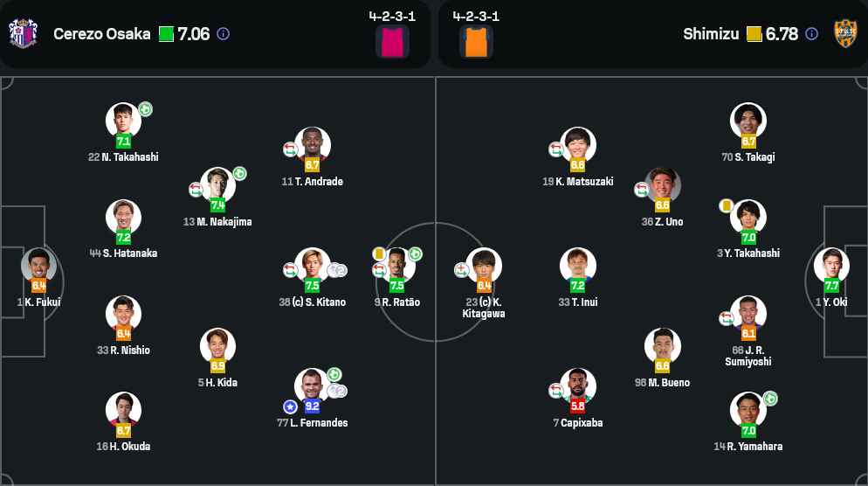Click the substitution icon on Capixaba
The width and height of the screenshot is (868, 486).
(x=555, y=391)
